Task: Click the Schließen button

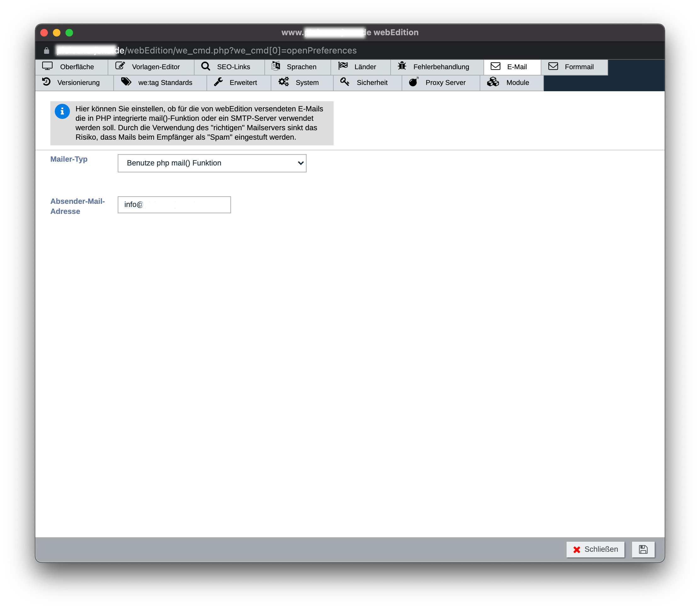Action: [595, 549]
